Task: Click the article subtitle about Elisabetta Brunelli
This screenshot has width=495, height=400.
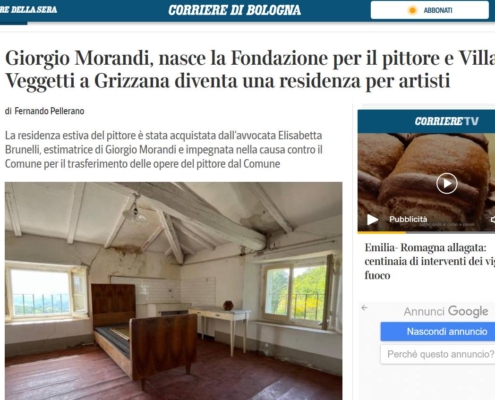Action: 164,150
